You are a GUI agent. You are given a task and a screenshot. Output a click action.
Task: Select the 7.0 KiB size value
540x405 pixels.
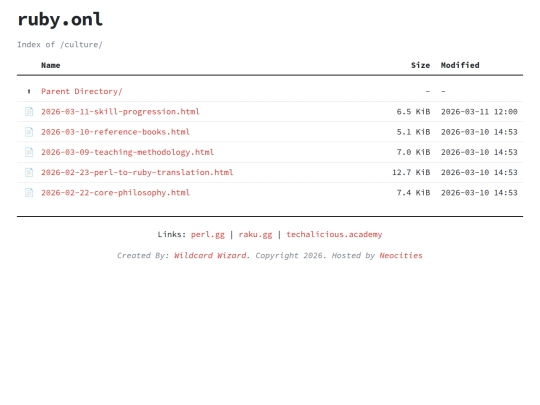click(413, 152)
